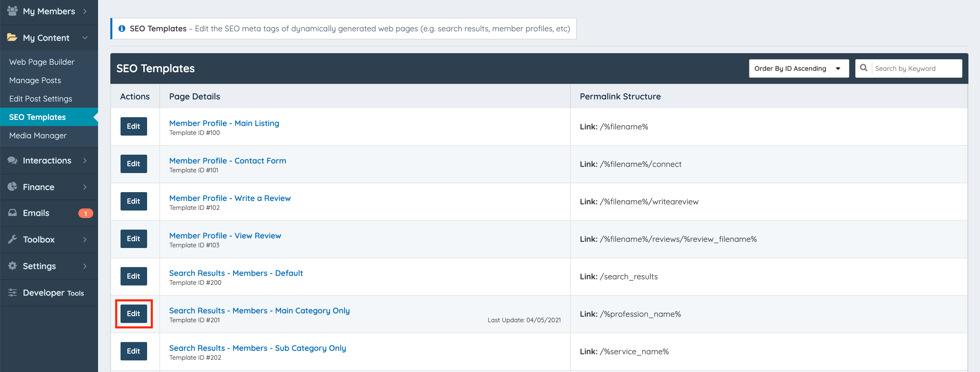
Task: Click the Settings gear icon
Action: coord(12,266)
